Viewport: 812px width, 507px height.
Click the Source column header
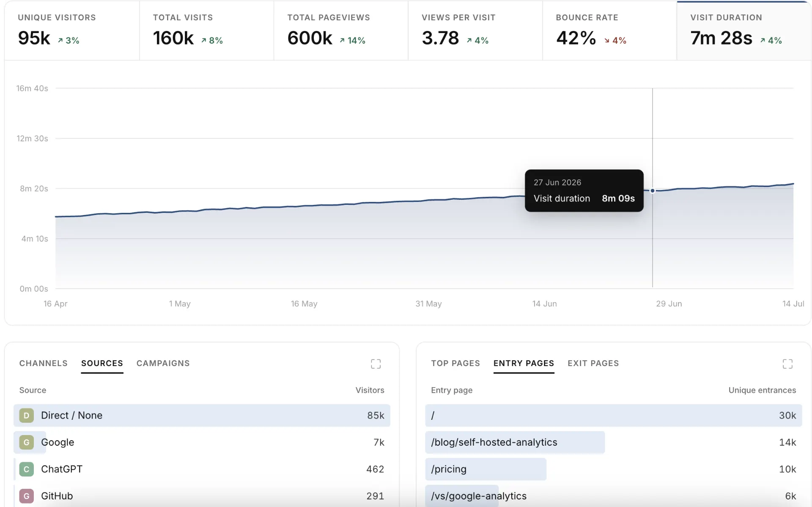click(x=33, y=390)
